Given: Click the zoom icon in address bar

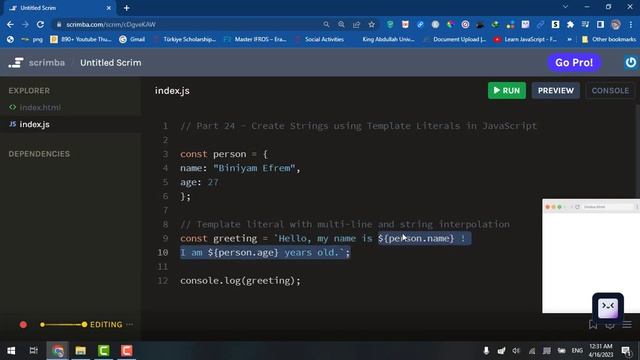Looking at the screenshot, I should click(341, 24).
